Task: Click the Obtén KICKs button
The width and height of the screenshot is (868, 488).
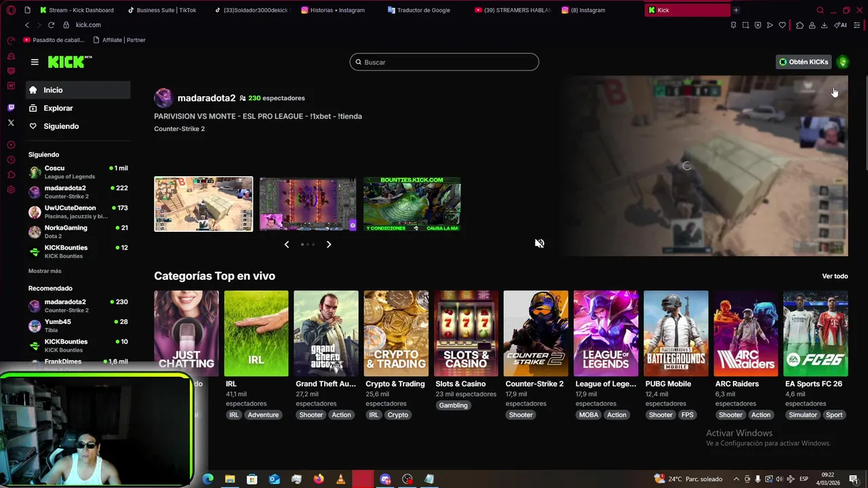Action: pyautogui.click(x=804, y=62)
